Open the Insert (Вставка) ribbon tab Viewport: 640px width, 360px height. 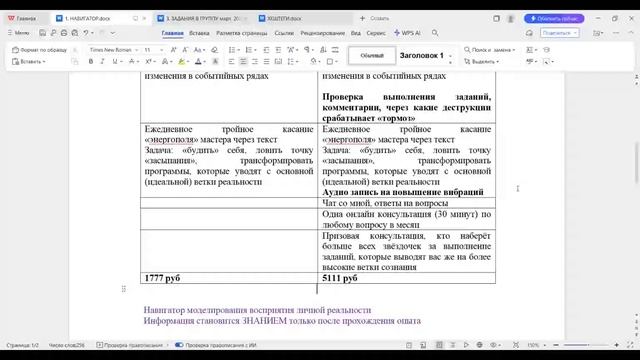(x=199, y=33)
